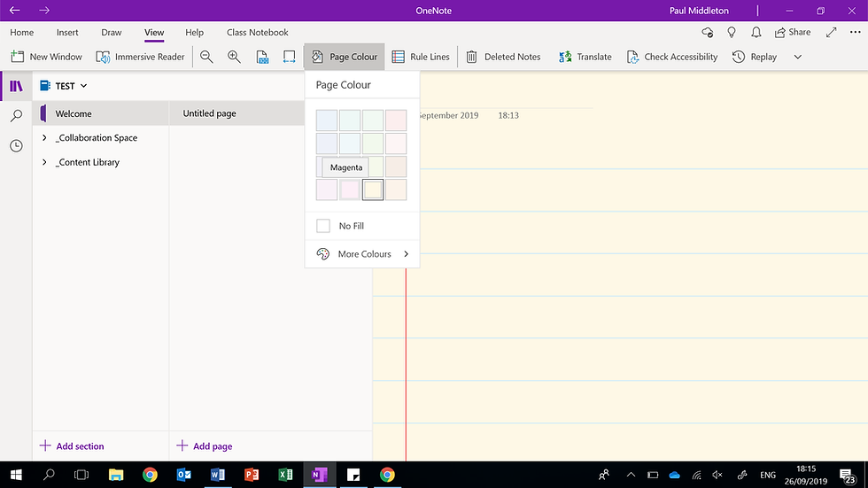Screen dimensions: 868x488
Task: Open PowerPoint from the taskbar
Action: (x=252, y=475)
